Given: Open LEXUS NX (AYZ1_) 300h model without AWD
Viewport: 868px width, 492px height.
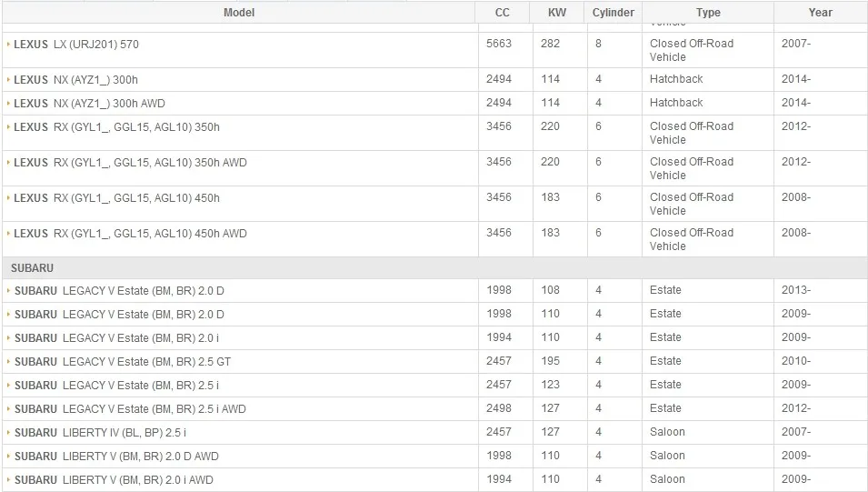Looking at the screenshot, I should 75,80.
